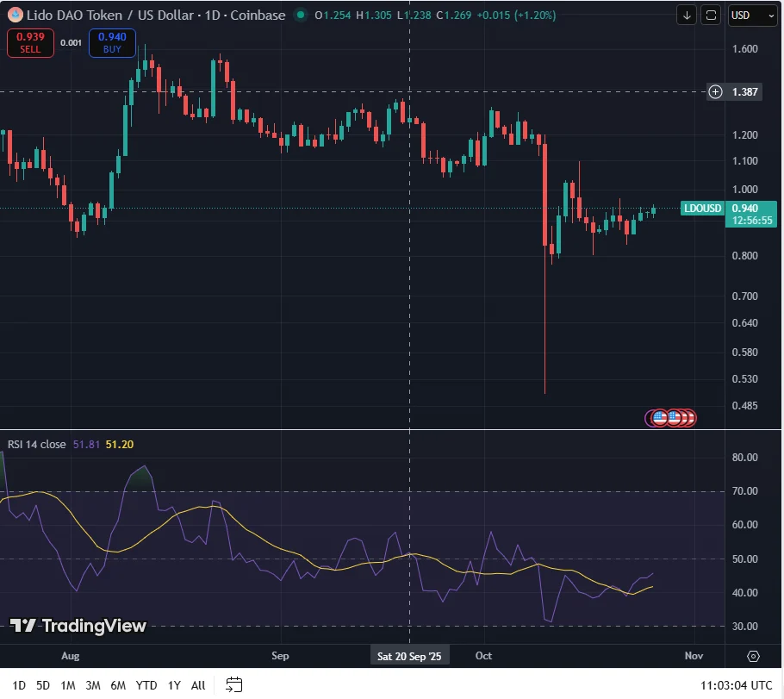This screenshot has height=699, width=784.
Task: Click the TradingView logo on chart
Action: [x=78, y=626]
